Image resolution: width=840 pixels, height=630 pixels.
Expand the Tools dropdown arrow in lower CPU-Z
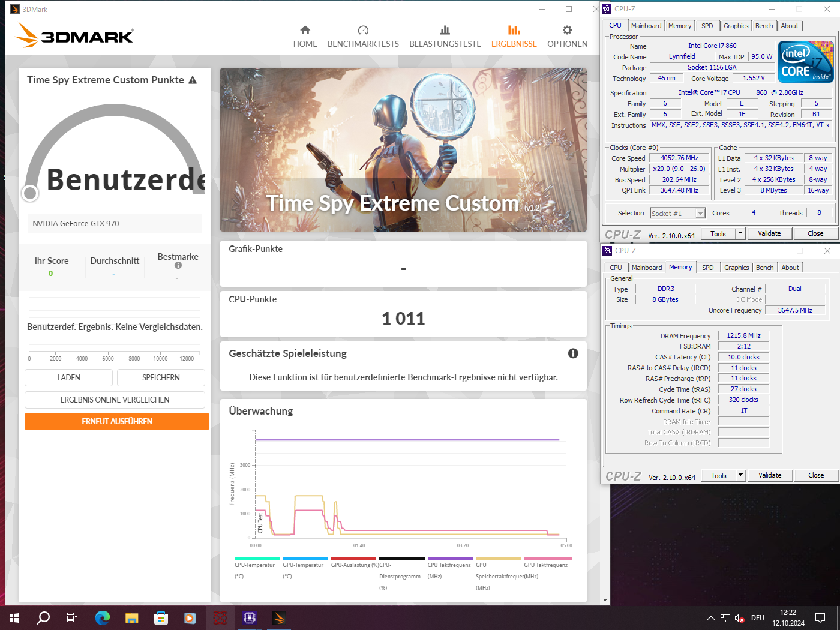click(740, 475)
